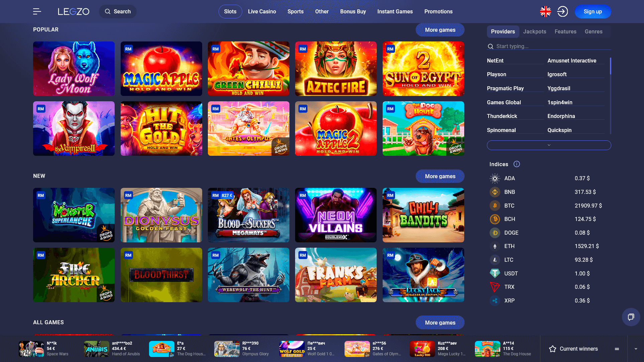This screenshot has height=362, width=644.
Task: Open the Instant Games section
Action: [395, 12]
